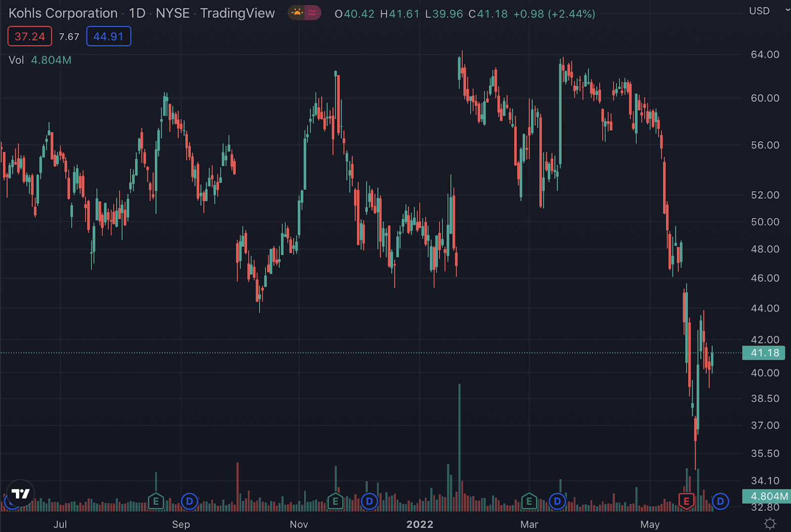Click the 37.00 price axis label
The width and height of the screenshot is (791, 532).
[x=765, y=425]
